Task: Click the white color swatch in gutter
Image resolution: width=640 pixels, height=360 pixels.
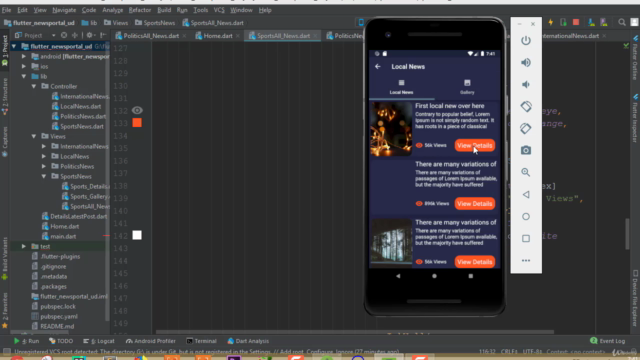Action: pyautogui.click(x=137, y=235)
